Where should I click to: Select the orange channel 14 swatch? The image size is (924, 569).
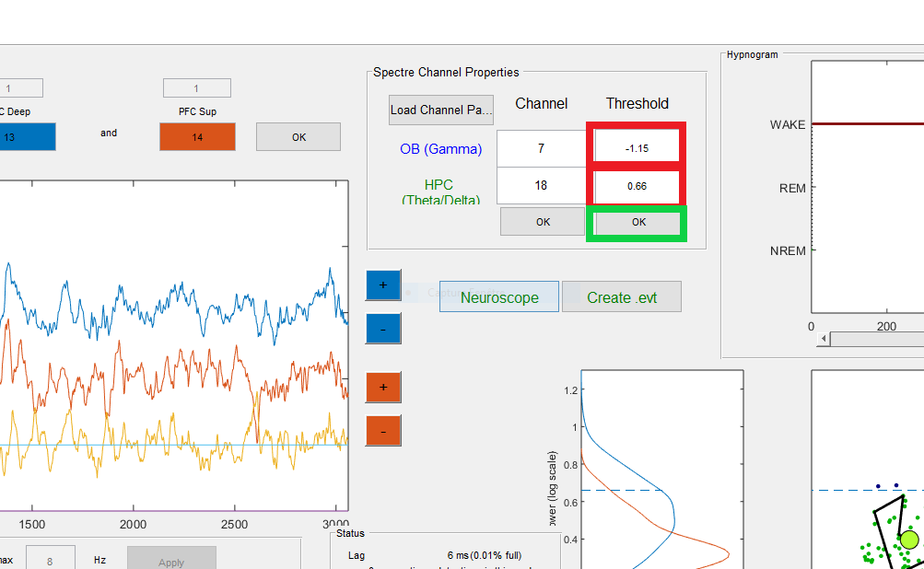(x=196, y=136)
